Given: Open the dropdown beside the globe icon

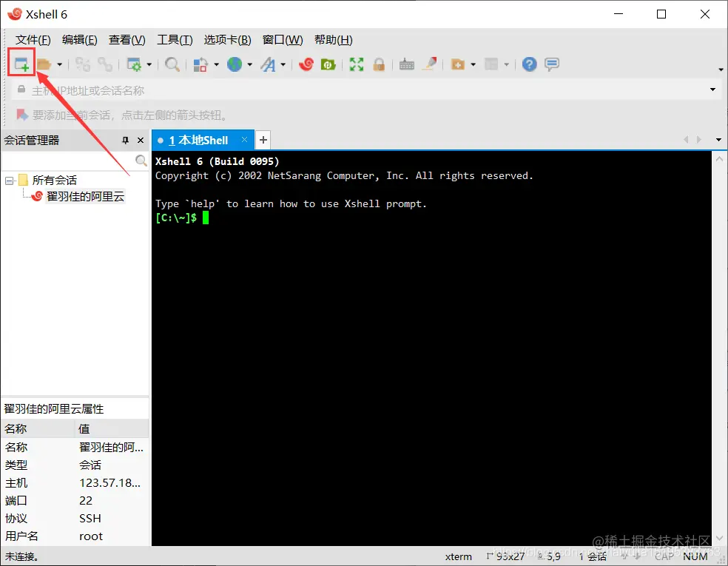Looking at the screenshot, I should click(x=250, y=64).
